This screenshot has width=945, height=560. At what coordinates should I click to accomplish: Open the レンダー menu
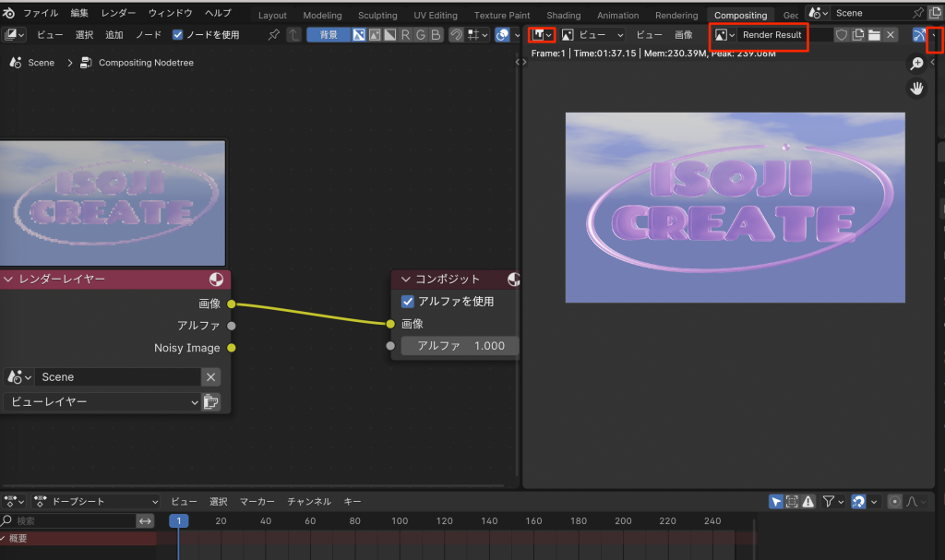tap(116, 13)
